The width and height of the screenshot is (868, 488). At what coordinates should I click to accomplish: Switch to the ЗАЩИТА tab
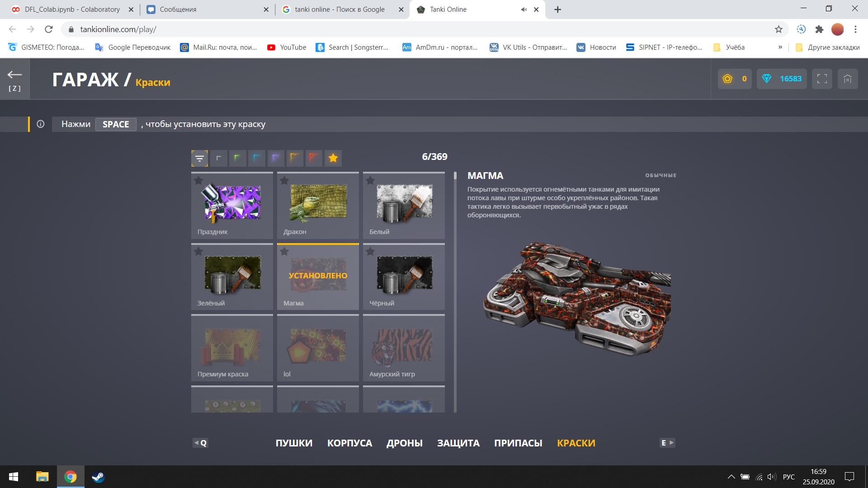pyautogui.click(x=458, y=443)
